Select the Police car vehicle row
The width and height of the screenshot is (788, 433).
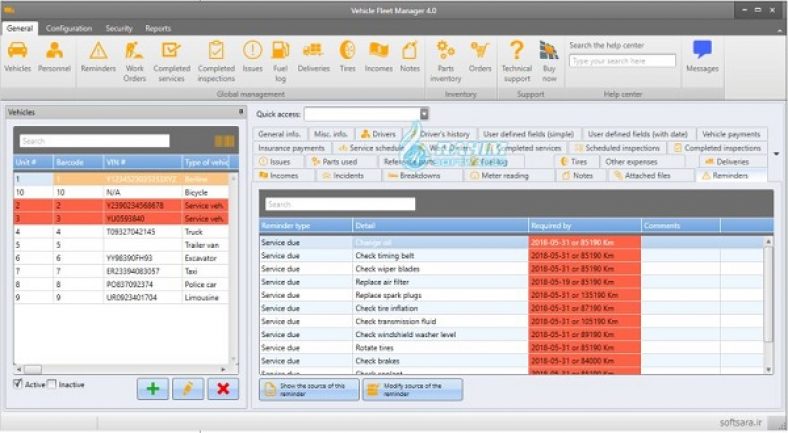coord(121,284)
